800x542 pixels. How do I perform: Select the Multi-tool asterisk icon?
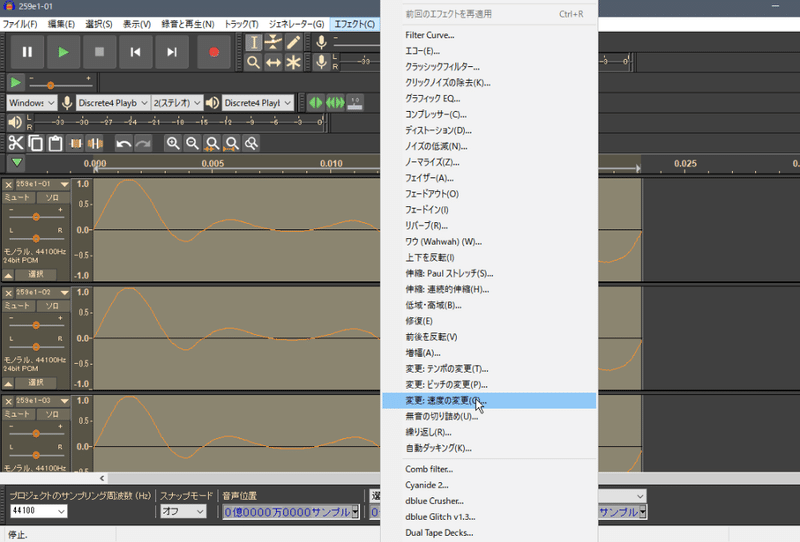(x=293, y=63)
